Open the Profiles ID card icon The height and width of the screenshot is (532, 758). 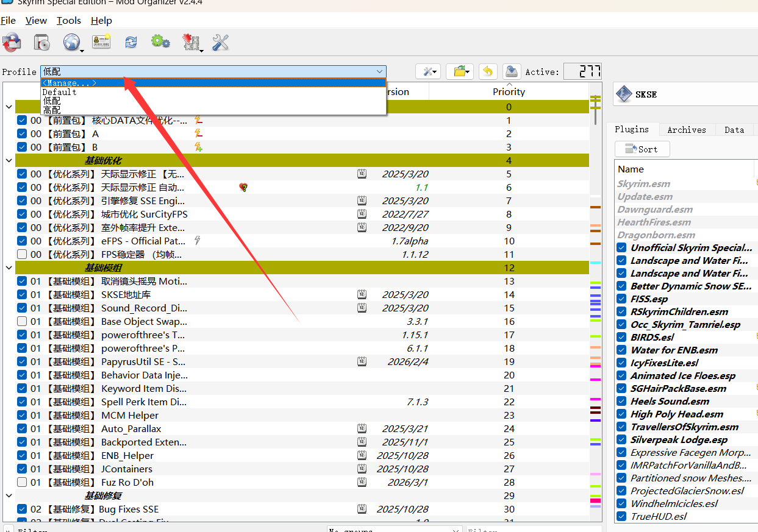click(101, 42)
